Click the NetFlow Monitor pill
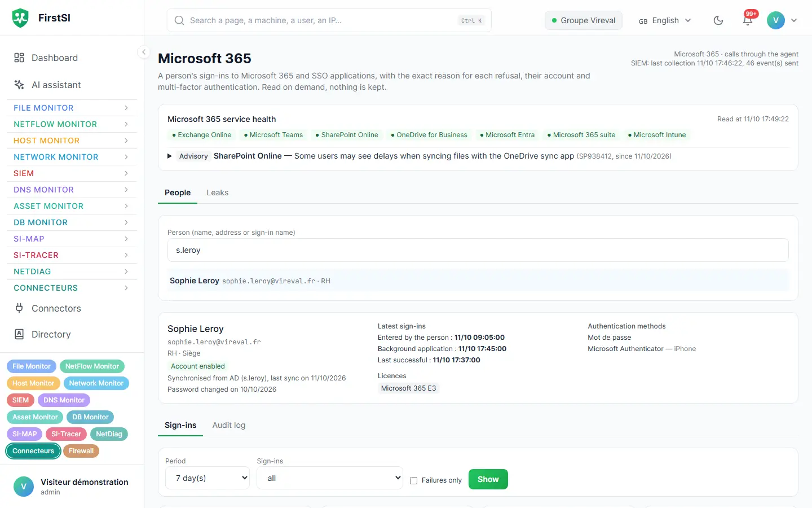 (x=92, y=366)
